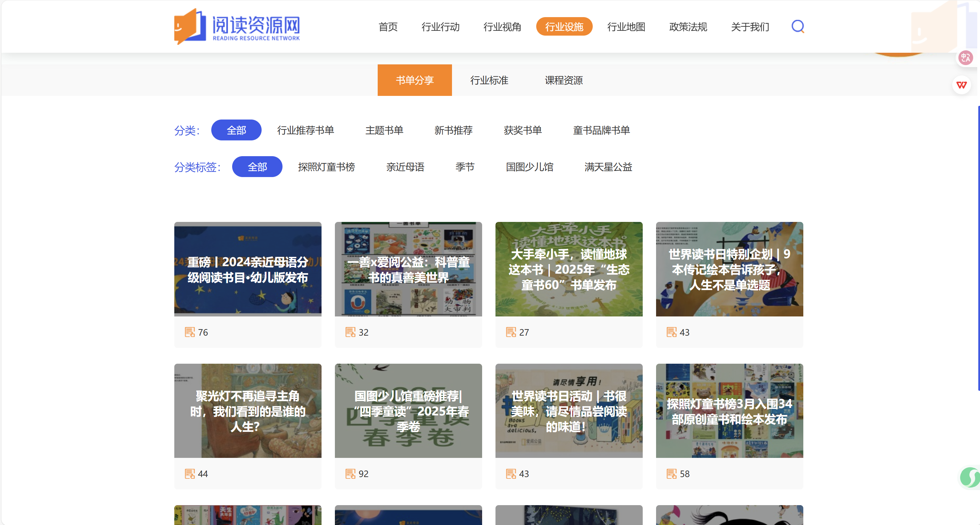The image size is (980, 525).
Task: Filter by 行业推荐书单 category
Action: tap(305, 130)
